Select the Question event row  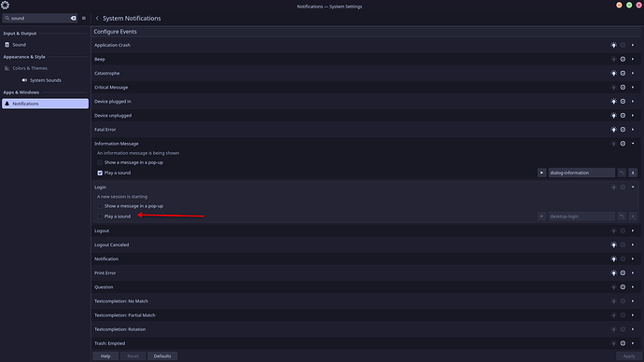tap(366, 287)
